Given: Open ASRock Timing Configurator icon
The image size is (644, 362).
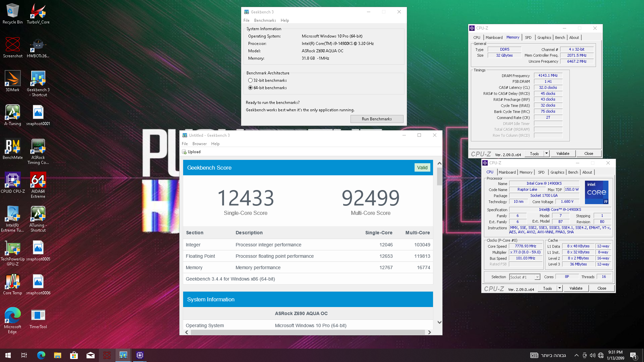Looking at the screenshot, I should (38, 152).
